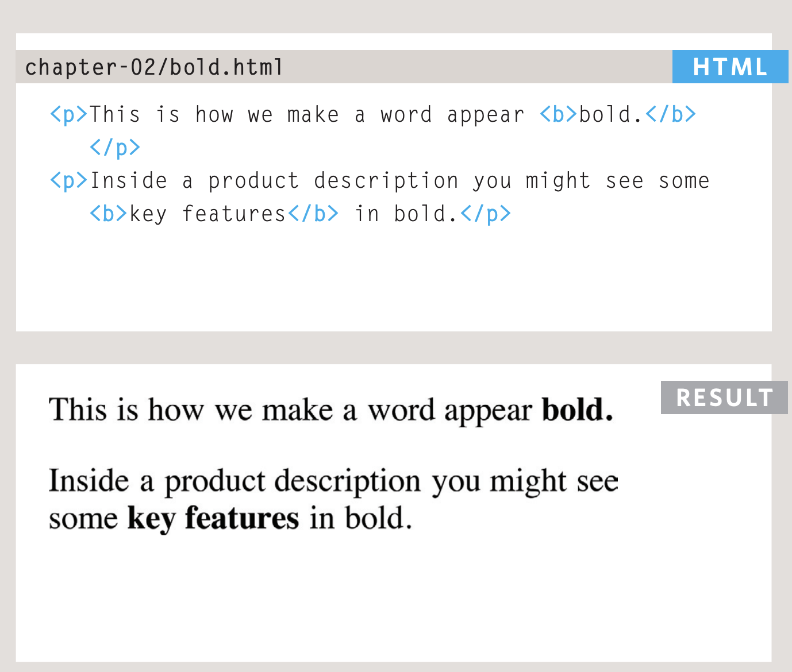Click the opening <b> tag before 'bold.' in code
792x672 pixels.
pos(558,114)
